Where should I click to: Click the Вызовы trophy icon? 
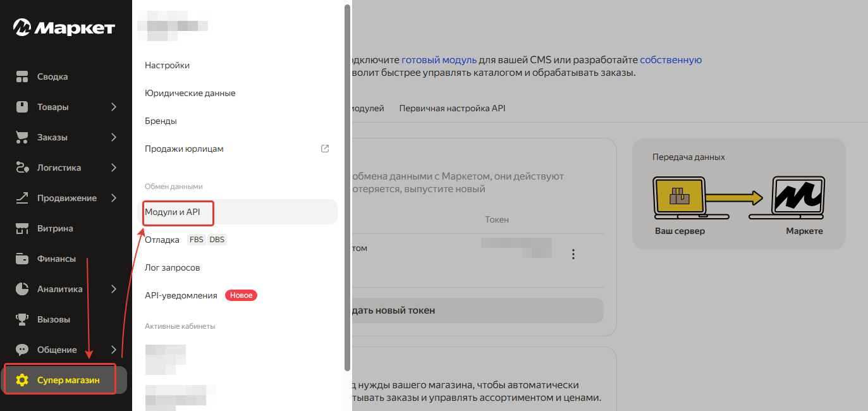22,319
